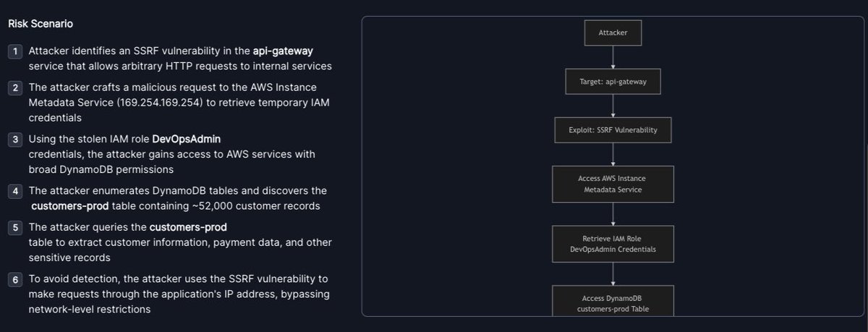
Task: Select the Access AWS Instance Metadata Service node
Action: pyautogui.click(x=613, y=184)
